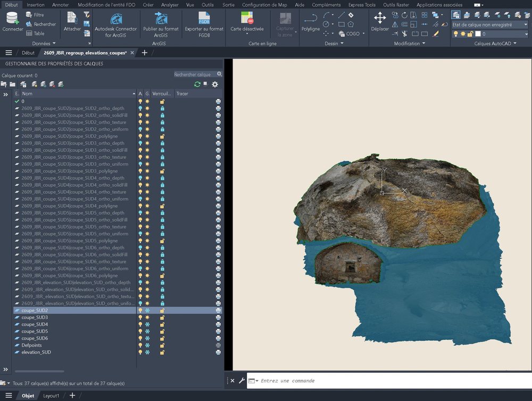Toggle lock icon for coupe_SUD5 layer
The width and height of the screenshot is (532, 401).
162,331
